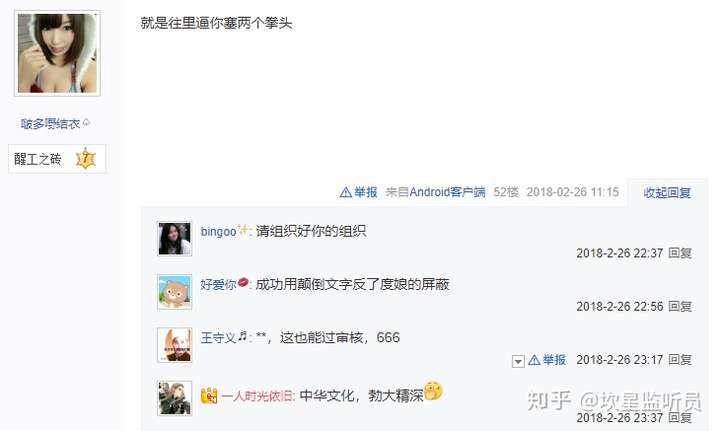Image resolution: width=720 pixels, height=431 pixels.
Task: Click the level 7 star badge
Action: [85, 159]
